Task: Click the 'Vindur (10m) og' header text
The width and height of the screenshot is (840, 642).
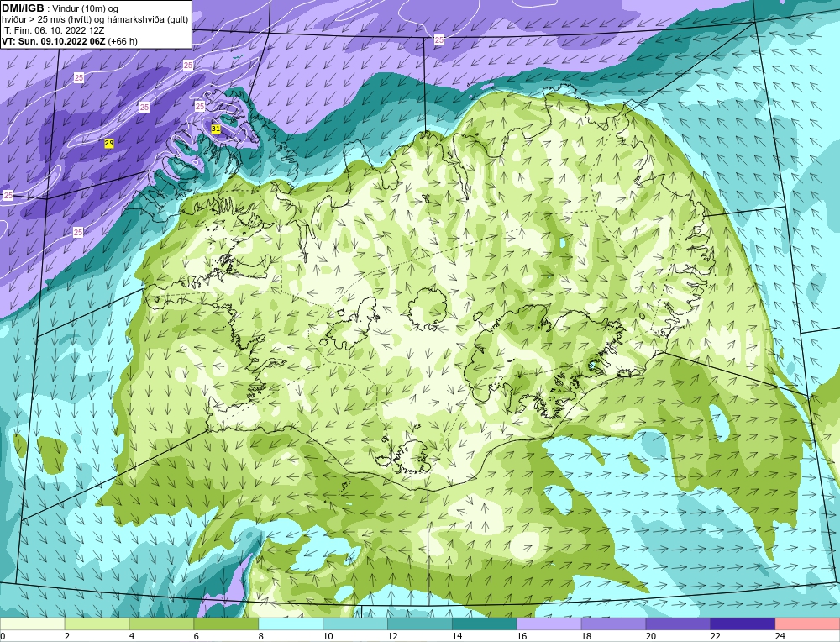Action: coord(85,9)
